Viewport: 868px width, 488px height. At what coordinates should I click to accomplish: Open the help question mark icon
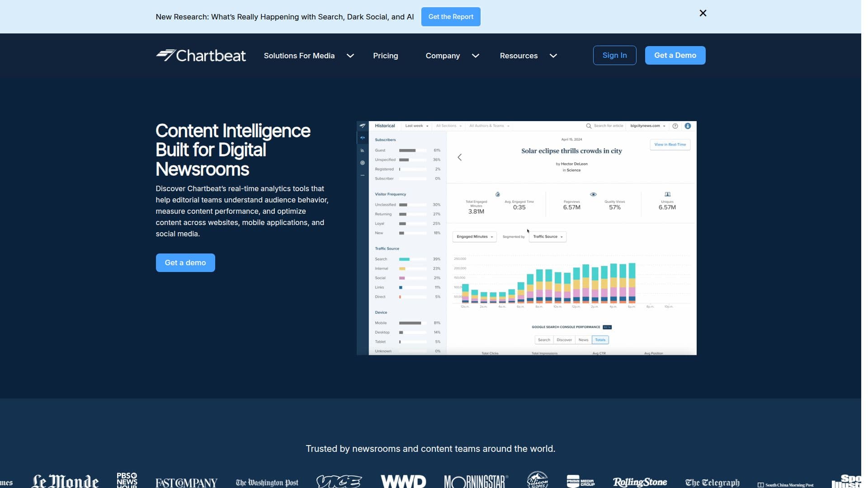675,126
